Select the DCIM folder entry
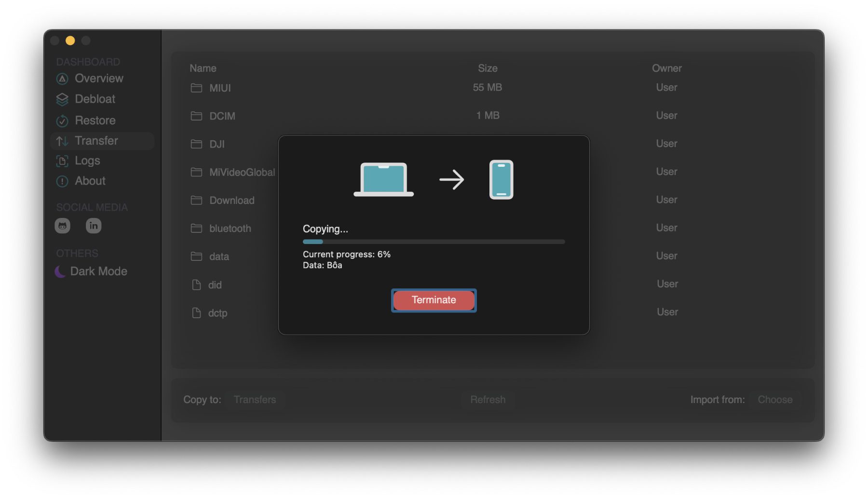Viewport: 868px width, 499px height. (x=222, y=116)
